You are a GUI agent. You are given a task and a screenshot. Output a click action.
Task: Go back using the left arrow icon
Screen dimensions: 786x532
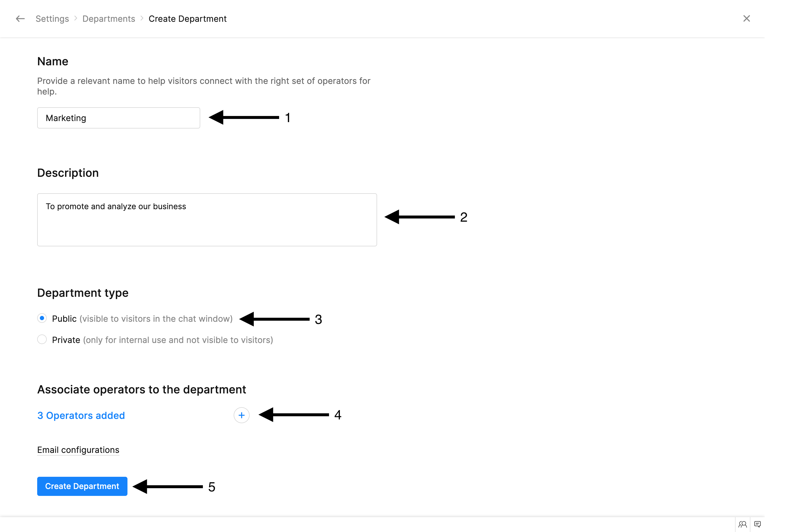point(20,19)
